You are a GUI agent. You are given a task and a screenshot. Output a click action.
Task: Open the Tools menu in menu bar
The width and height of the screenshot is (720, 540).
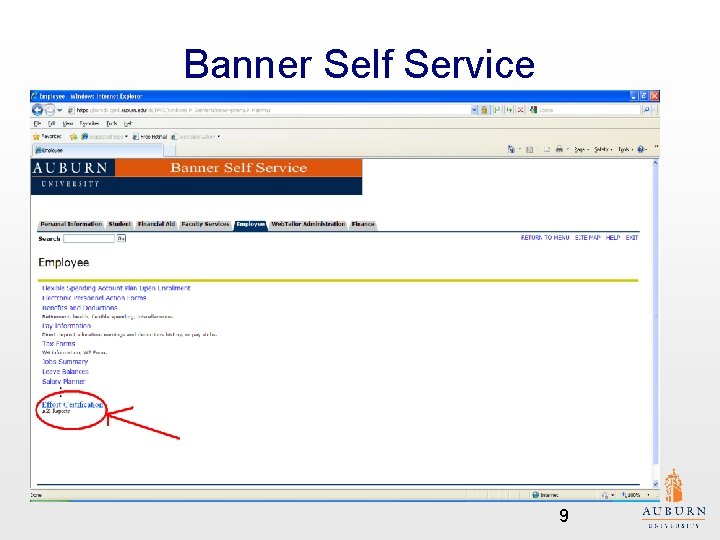click(x=112, y=124)
